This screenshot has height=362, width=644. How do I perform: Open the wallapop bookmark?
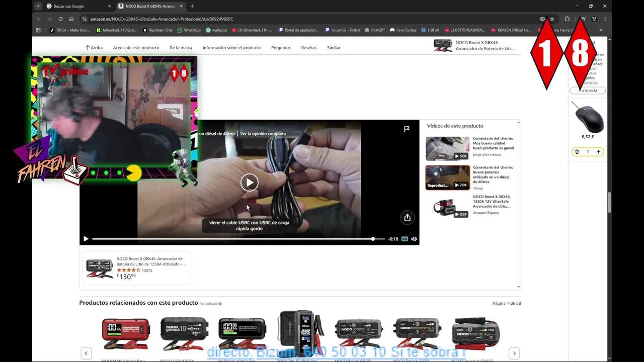(x=216, y=30)
